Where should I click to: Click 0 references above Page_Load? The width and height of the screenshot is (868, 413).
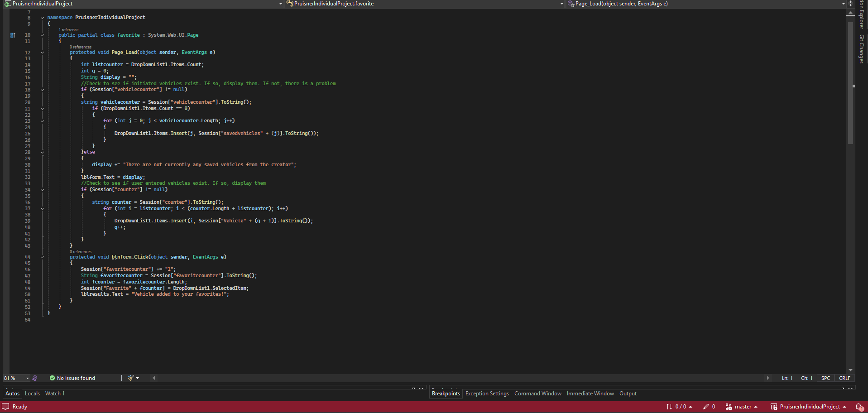[x=81, y=47]
